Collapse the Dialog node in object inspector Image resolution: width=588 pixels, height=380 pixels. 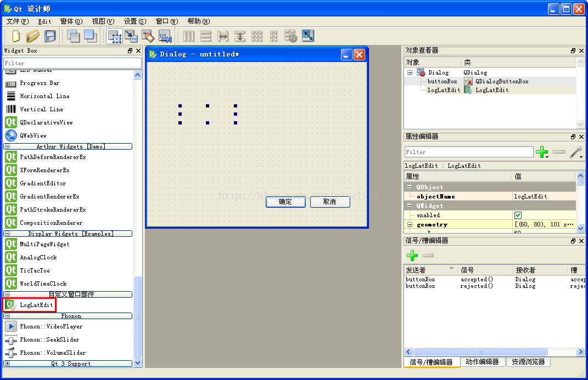410,72
